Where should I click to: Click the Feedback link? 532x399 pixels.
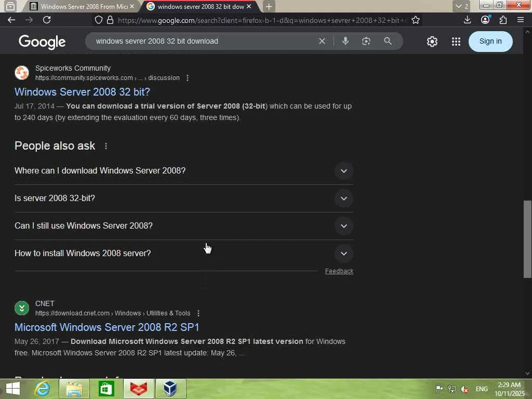pyautogui.click(x=339, y=271)
